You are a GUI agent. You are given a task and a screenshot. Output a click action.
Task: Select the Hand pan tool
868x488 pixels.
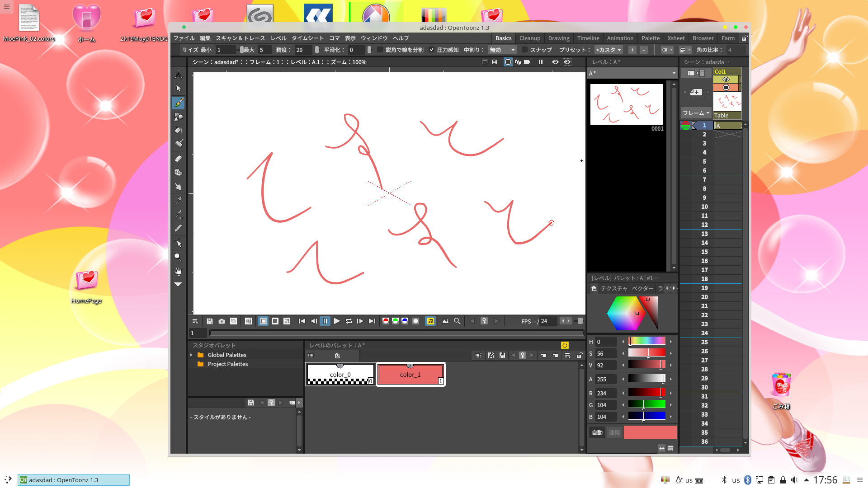179,271
